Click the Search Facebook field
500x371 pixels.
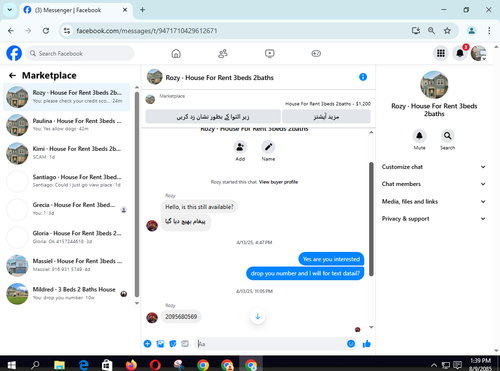(80, 53)
